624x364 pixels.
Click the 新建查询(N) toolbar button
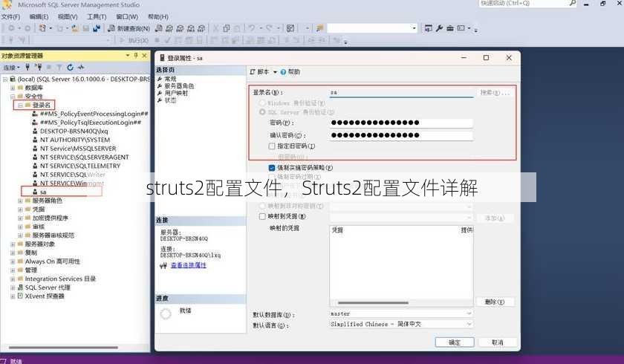click(x=129, y=28)
